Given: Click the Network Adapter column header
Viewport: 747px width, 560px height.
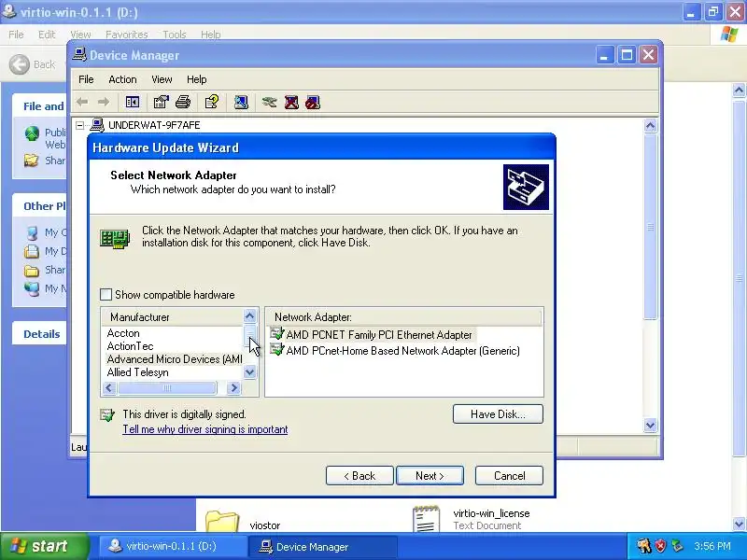Looking at the screenshot, I should [404, 317].
